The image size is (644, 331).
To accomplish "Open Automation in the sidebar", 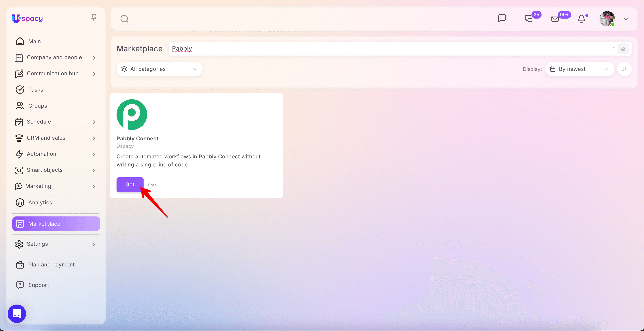I will click(x=42, y=154).
